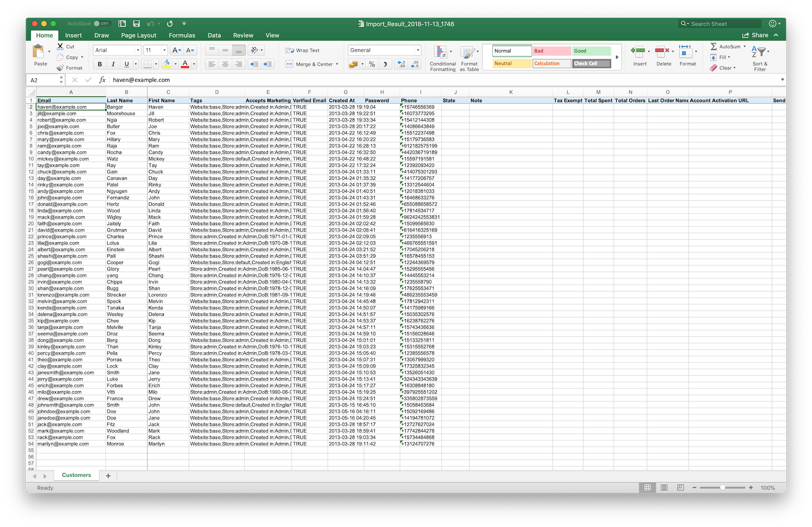Image resolution: width=812 pixels, height=527 pixels.
Task: Click the Wrap Text button
Action: click(303, 50)
